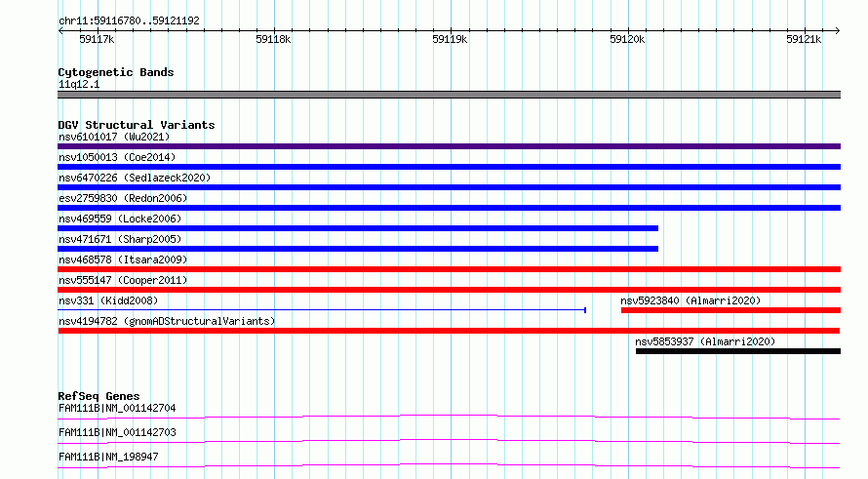Click the nsv469559 (Locke2006) label
Screen dimensions: 868x479
(120, 219)
